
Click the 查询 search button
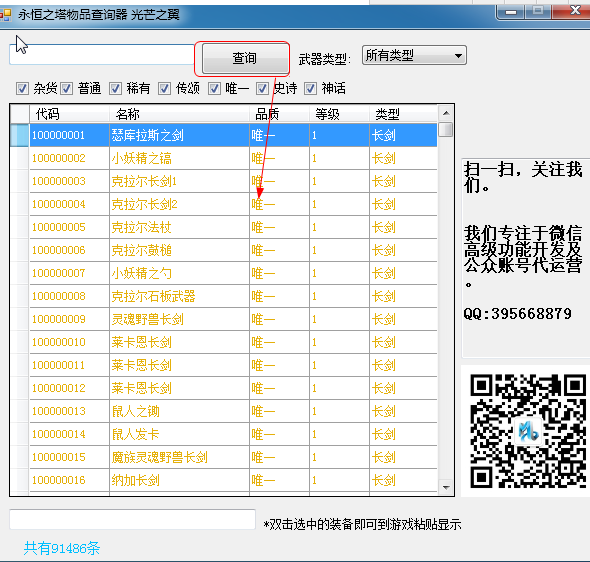(x=245, y=58)
